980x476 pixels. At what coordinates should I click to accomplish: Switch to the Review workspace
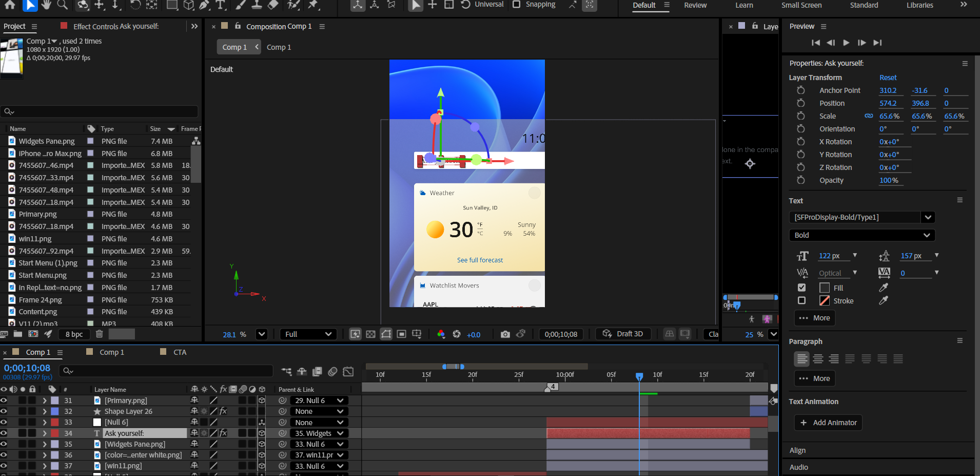(695, 5)
